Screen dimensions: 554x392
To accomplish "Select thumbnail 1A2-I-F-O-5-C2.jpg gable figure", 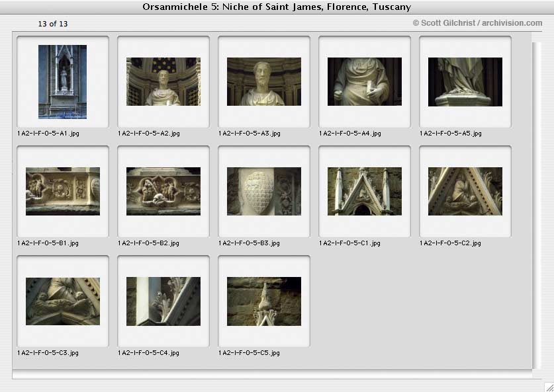I will (x=465, y=191).
